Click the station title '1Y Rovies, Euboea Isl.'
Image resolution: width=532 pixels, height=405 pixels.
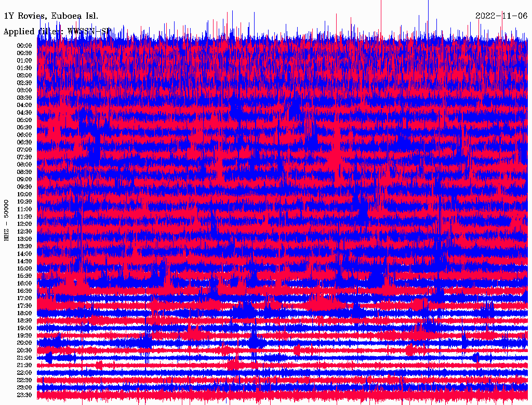point(51,16)
